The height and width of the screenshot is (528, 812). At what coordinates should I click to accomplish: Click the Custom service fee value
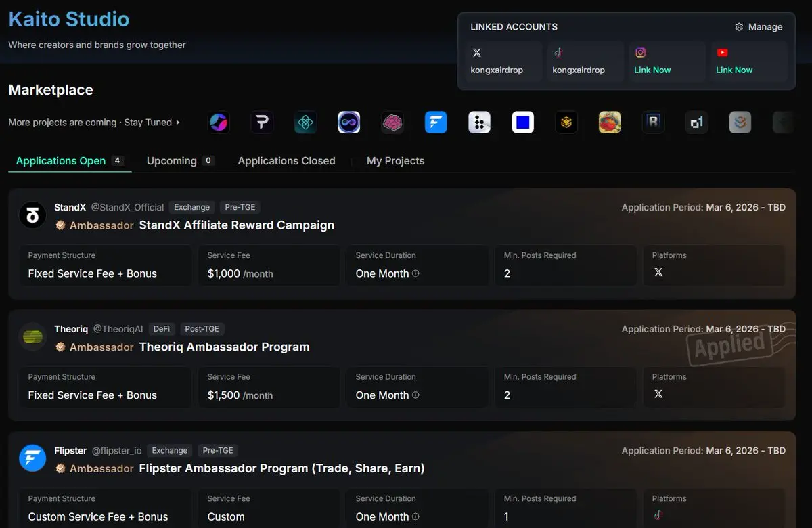(x=226, y=516)
